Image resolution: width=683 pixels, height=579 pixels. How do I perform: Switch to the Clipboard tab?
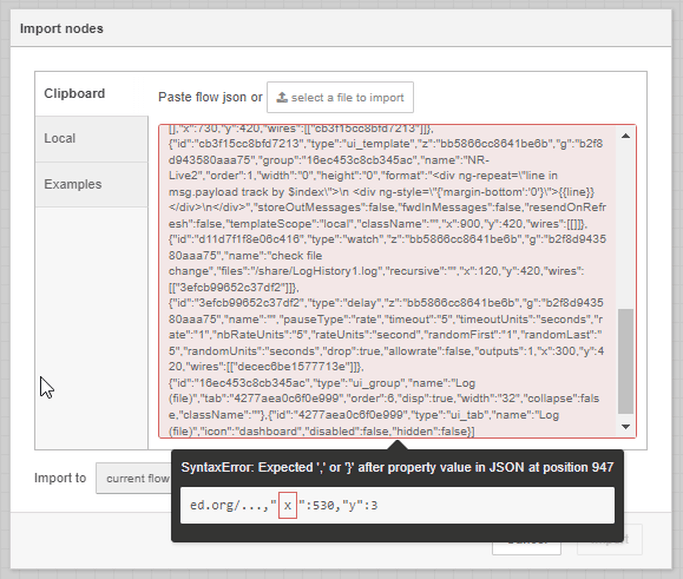tap(74, 94)
